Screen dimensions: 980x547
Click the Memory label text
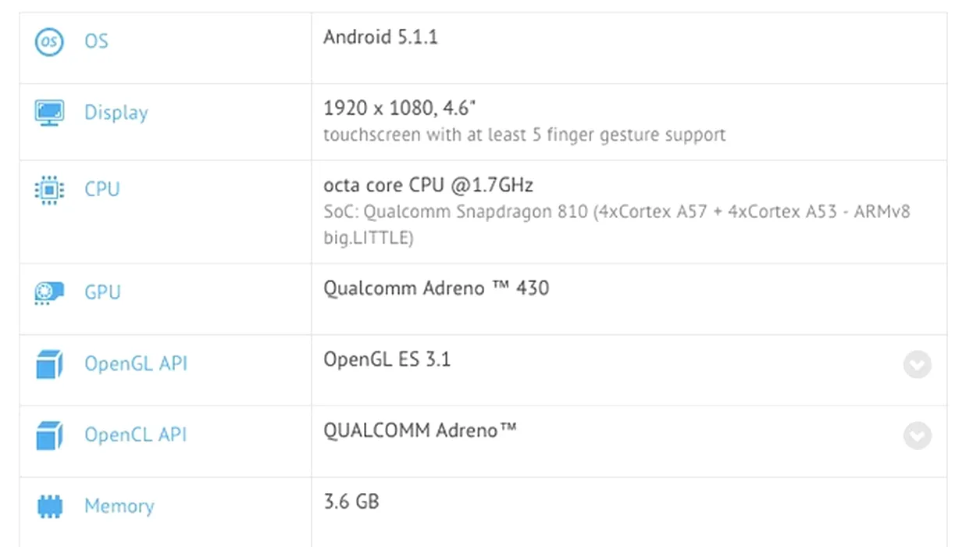click(x=119, y=506)
